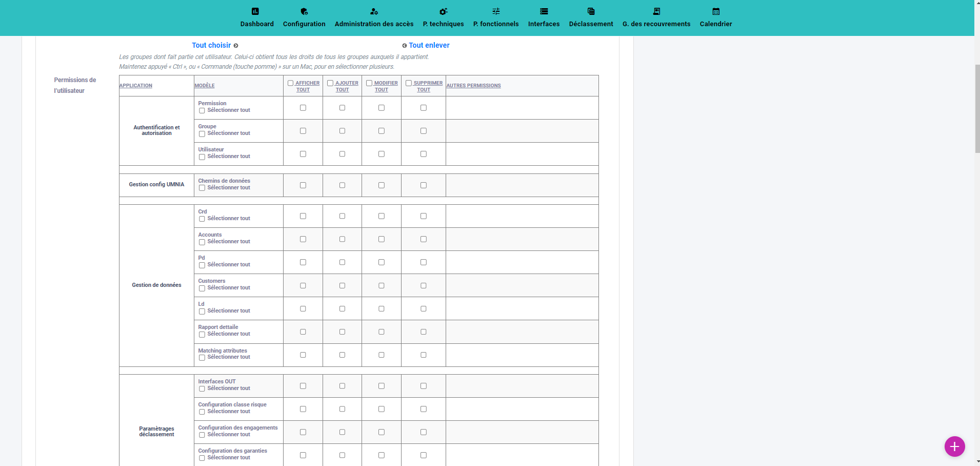Click the Dashboard chart icon

[255, 11]
